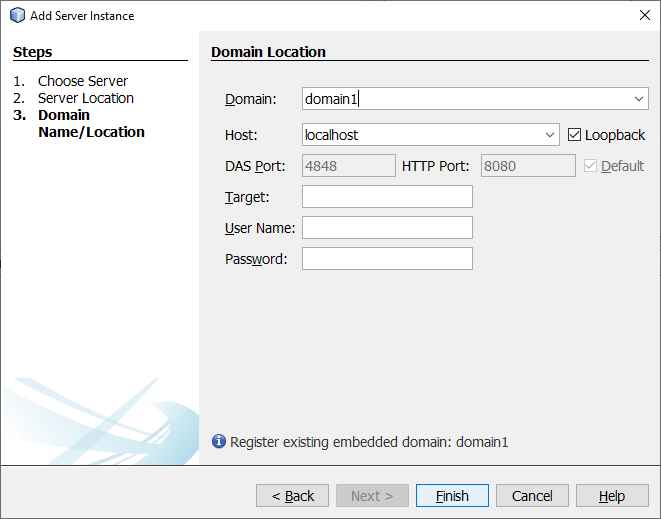The height and width of the screenshot is (519, 661).
Task: Expand the Host dropdown arrow
Action: click(x=550, y=135)
